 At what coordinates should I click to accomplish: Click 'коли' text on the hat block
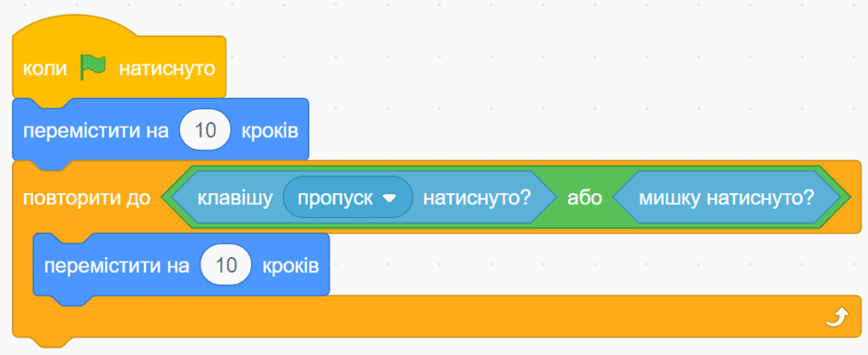(x=44, y=69)
